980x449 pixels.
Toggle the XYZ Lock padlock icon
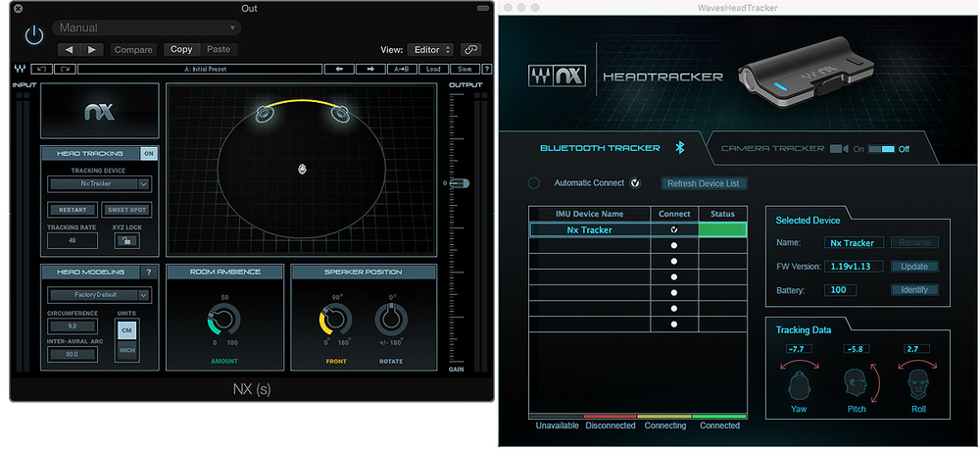pyautogui.click(x=126, y=240)
